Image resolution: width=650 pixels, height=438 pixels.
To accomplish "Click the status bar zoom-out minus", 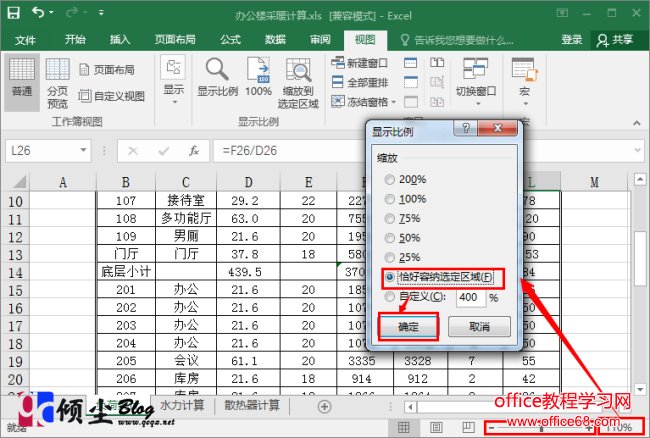I will (491, 428).
